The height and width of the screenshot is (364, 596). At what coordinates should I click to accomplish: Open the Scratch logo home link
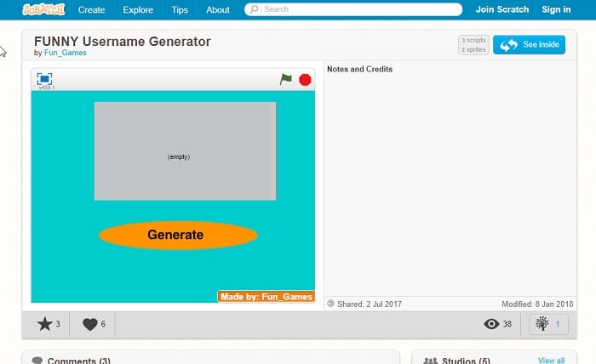[x=43, y=9]
